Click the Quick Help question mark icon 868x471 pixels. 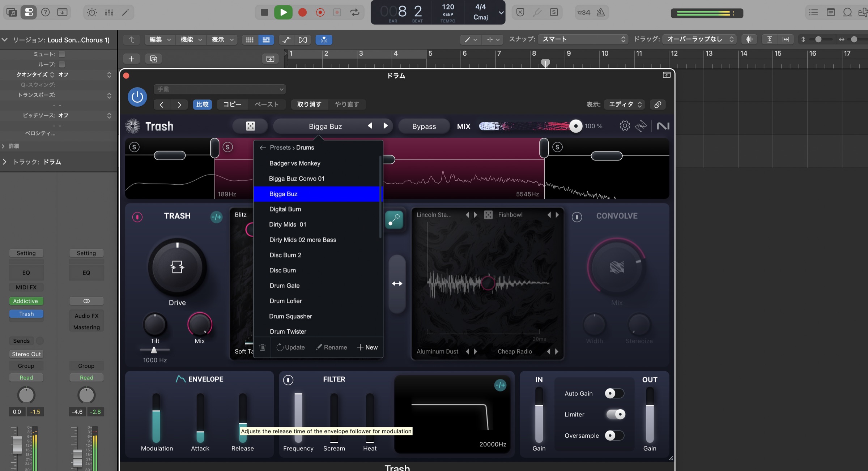pyautogui.click(x=45, y=12)
